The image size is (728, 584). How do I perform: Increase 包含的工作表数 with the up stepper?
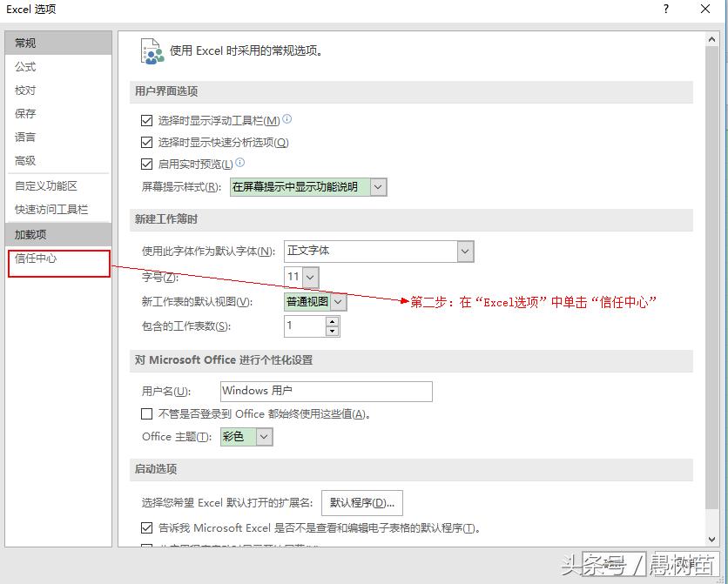332,320
